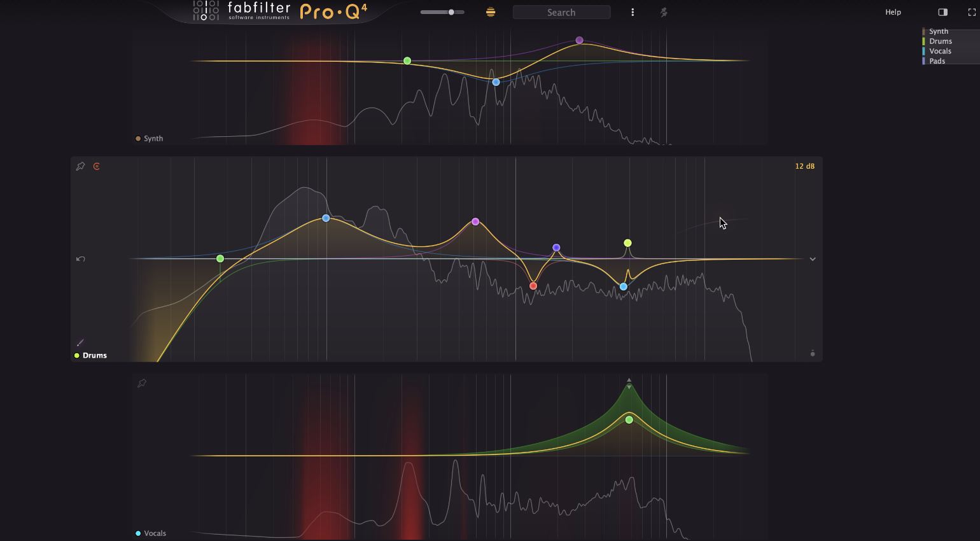Viewport: 980px width, 541px height.
Task: Click the pin icon in the Vocals panel
Action: click(142, 383)
